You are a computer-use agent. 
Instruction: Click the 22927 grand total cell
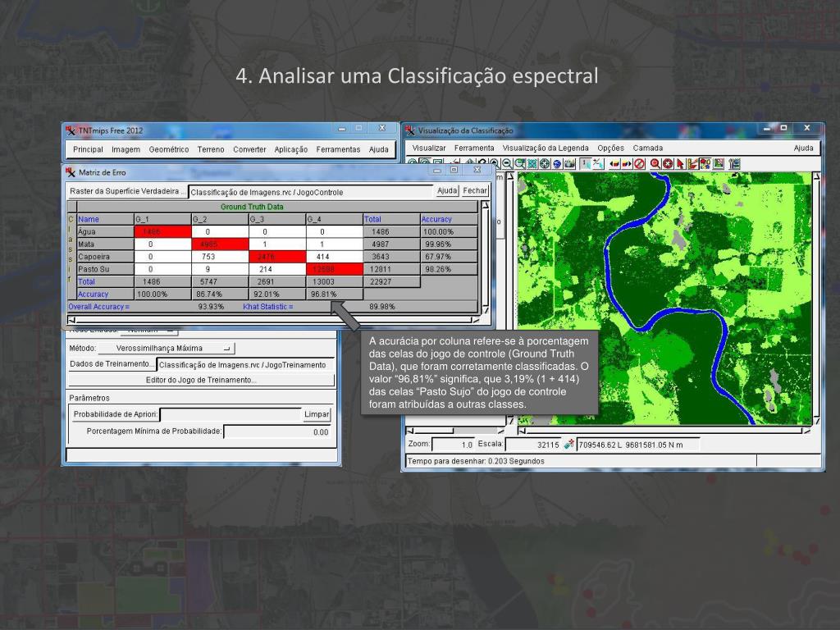point(391,281)
